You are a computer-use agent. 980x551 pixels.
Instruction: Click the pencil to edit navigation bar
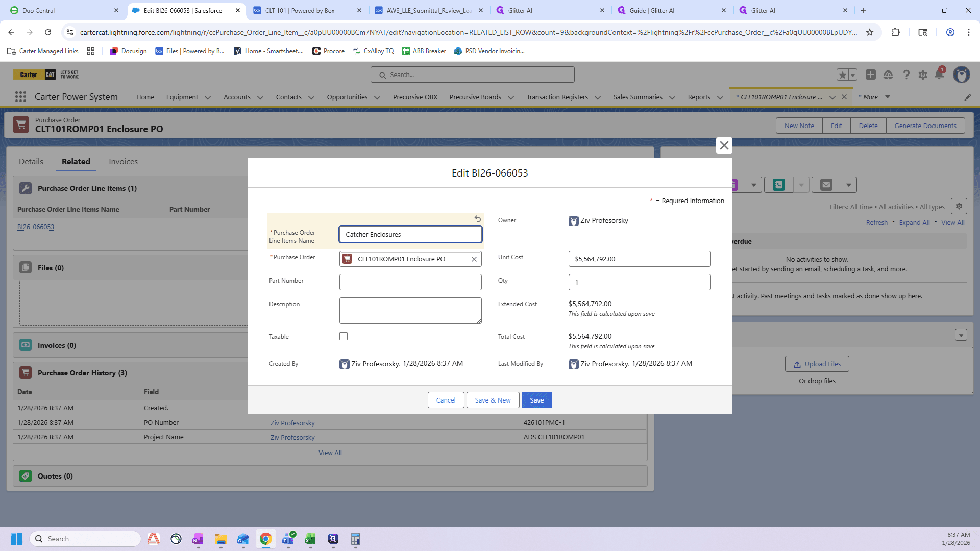coord(968,97)
